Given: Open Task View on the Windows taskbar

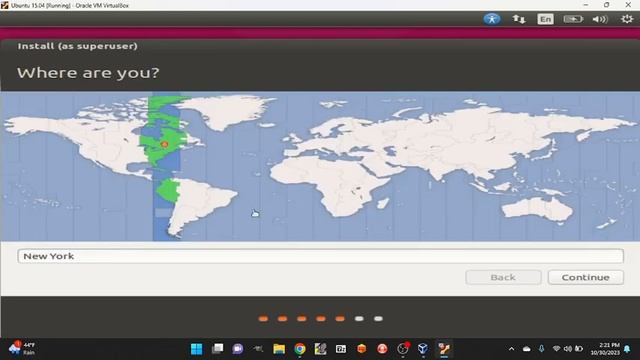Looking at the screenshot, I should (x=218, y=349).
